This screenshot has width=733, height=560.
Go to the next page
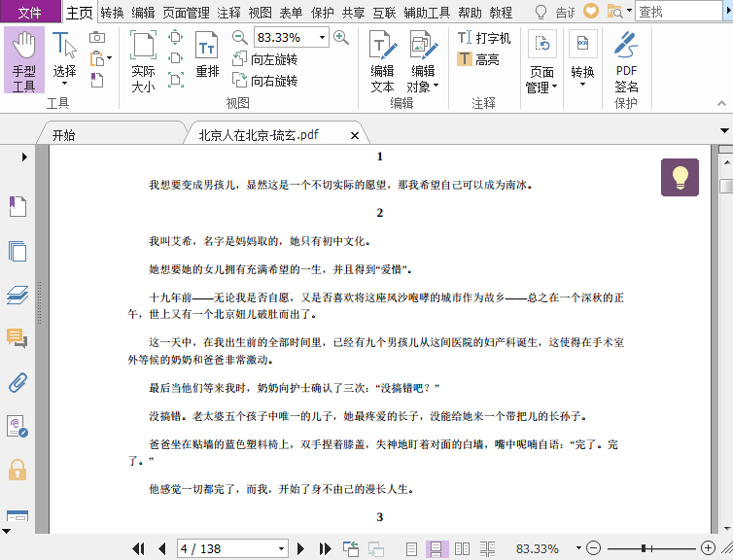coord(301,548)
